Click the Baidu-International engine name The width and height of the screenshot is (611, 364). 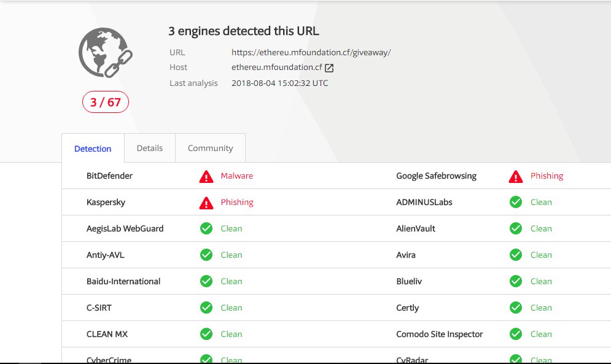[x=123, y=281]
